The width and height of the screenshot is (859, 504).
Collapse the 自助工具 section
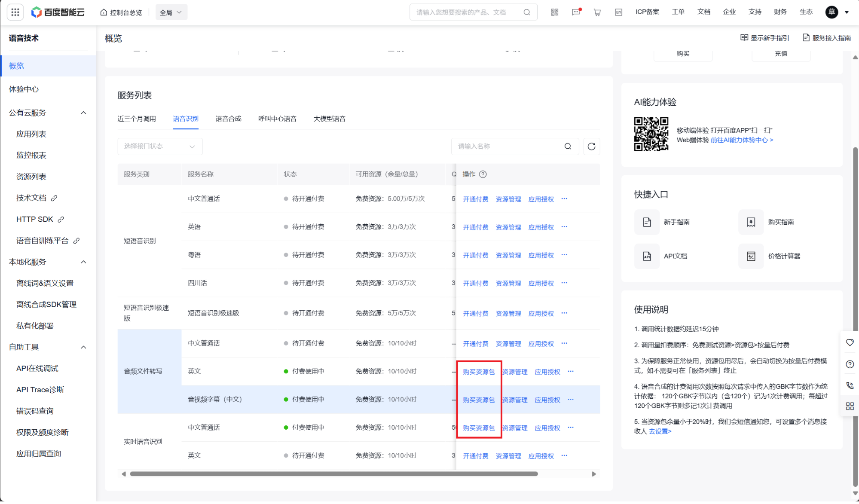(x=83, y=348)
